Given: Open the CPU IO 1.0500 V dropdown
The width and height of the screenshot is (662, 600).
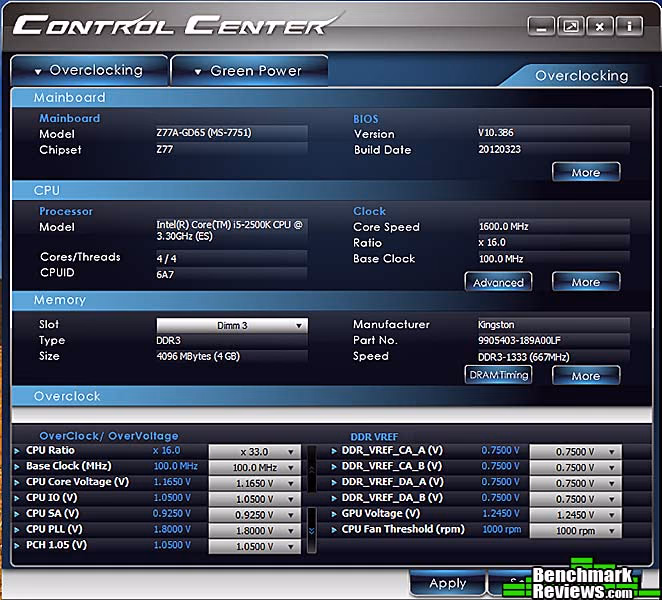Looking at the screenshot, I should pyautogui.click(x=255, y=499).
